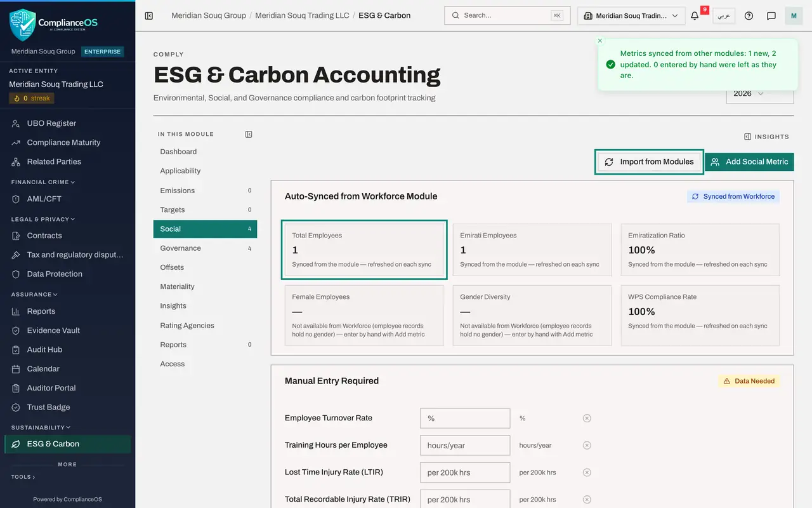Open the Emissions module tab
812x508 pixels.
pyautogui.click(x=205, y=190)
